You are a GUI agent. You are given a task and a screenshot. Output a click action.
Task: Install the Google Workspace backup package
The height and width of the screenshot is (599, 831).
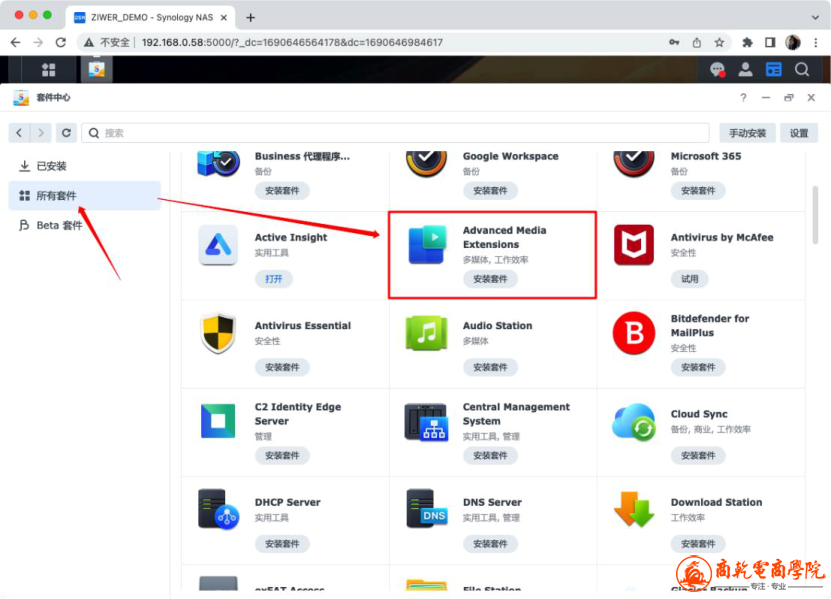coord(490,190)
